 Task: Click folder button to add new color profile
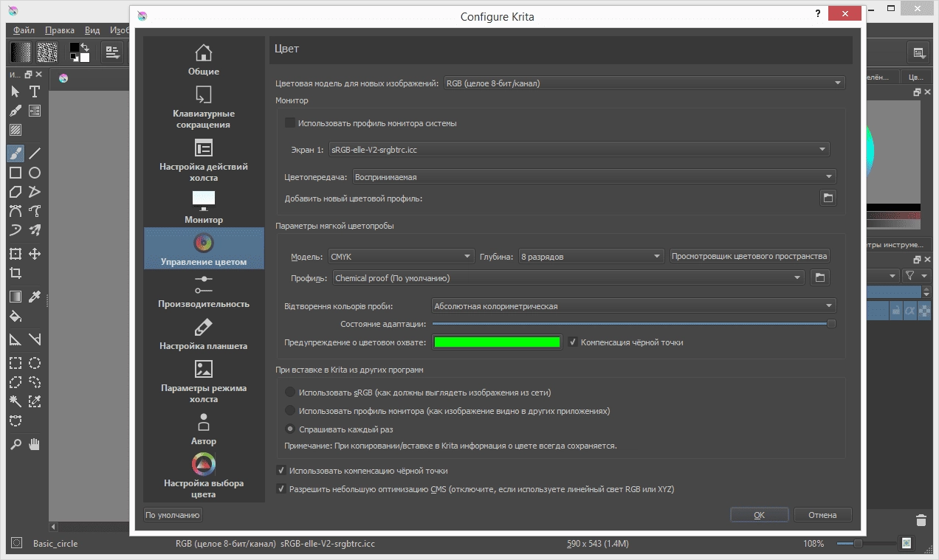[828, 198]
